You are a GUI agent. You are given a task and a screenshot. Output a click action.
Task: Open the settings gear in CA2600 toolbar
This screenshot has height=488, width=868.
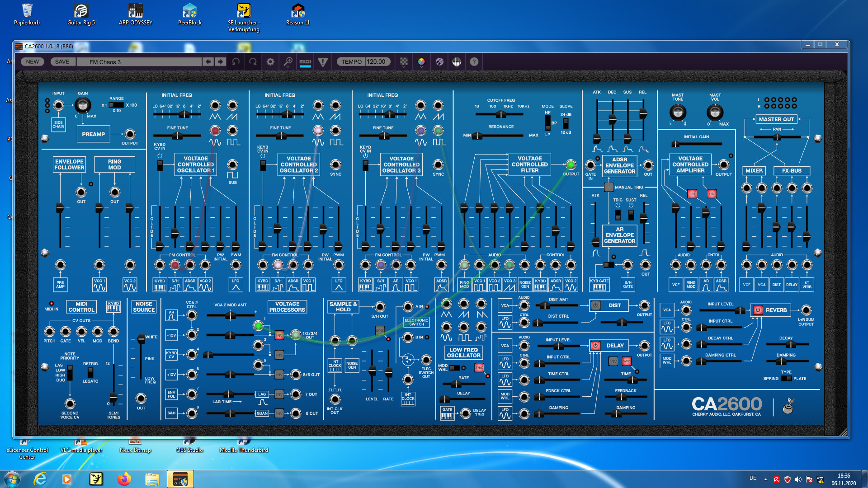point(270,62)
